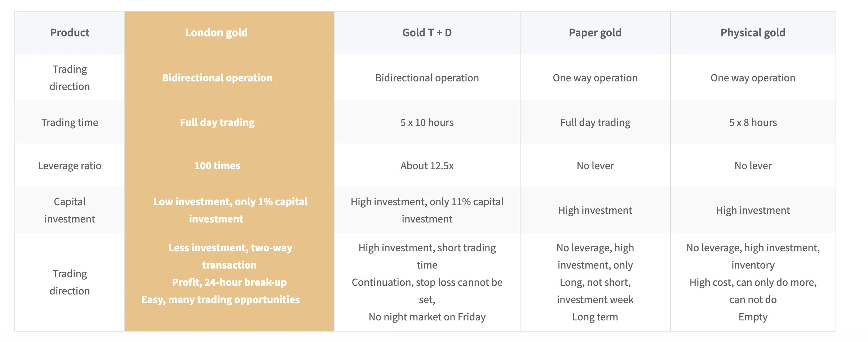Screen dimensions: 868x342
Task: Click the 5 x 8 hours cell
Action: tap(753, 122)
